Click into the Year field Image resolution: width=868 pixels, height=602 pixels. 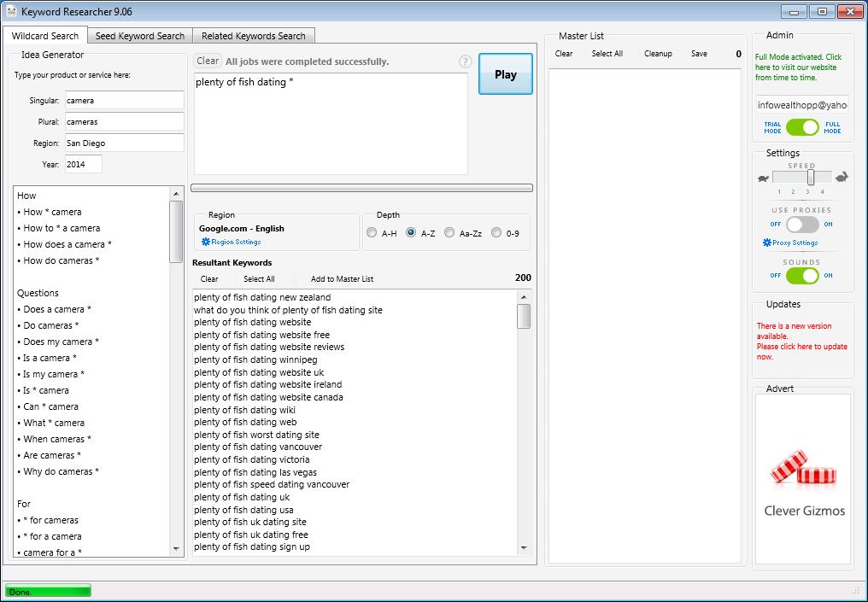[83, 164]
